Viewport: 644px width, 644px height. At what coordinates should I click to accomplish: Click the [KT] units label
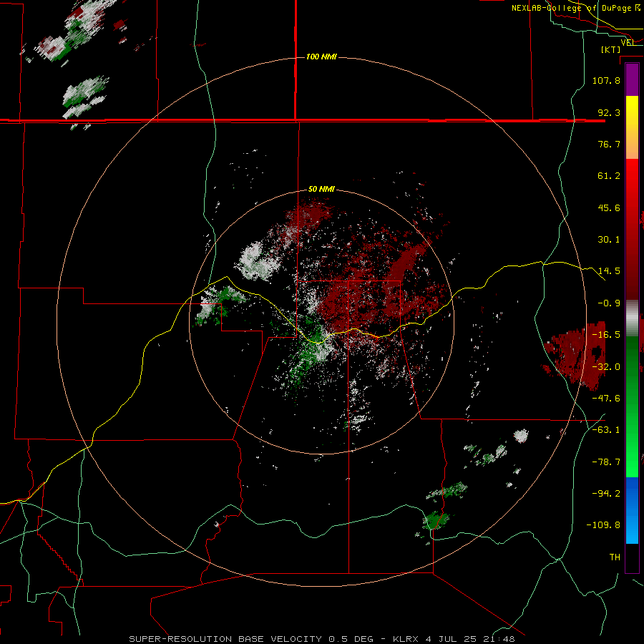tap(611, 49)
